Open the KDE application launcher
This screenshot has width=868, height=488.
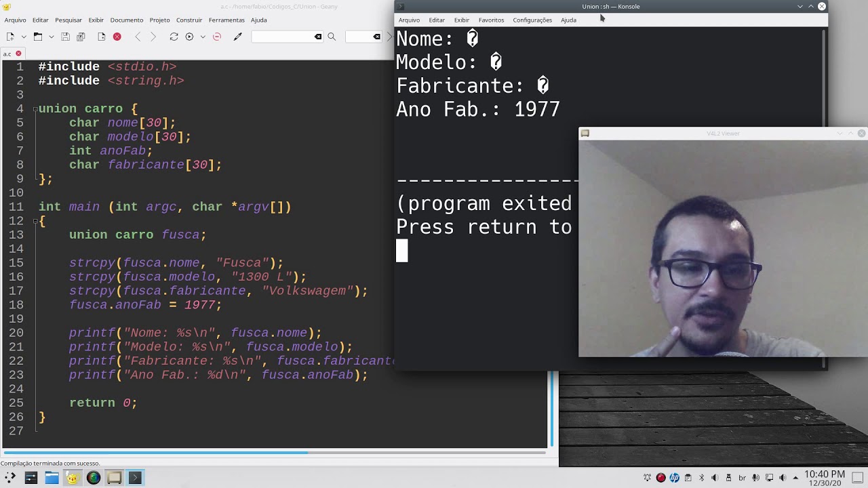pyautogui.click(x=9, y=478)
